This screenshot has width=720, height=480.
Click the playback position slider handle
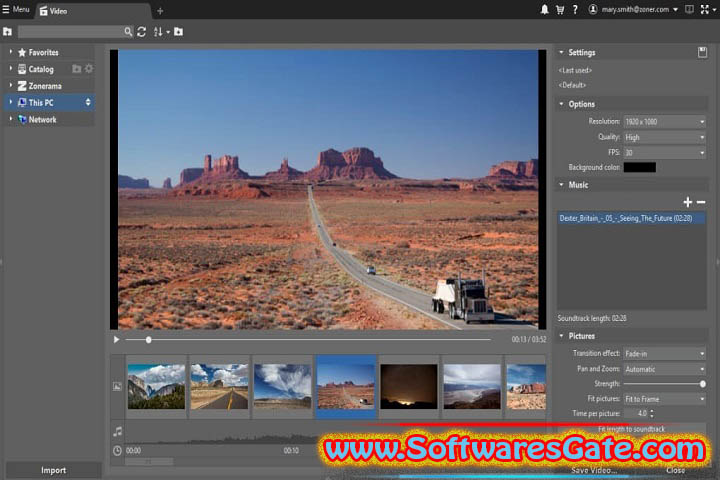pyautogui.click(x=148, y=340)
